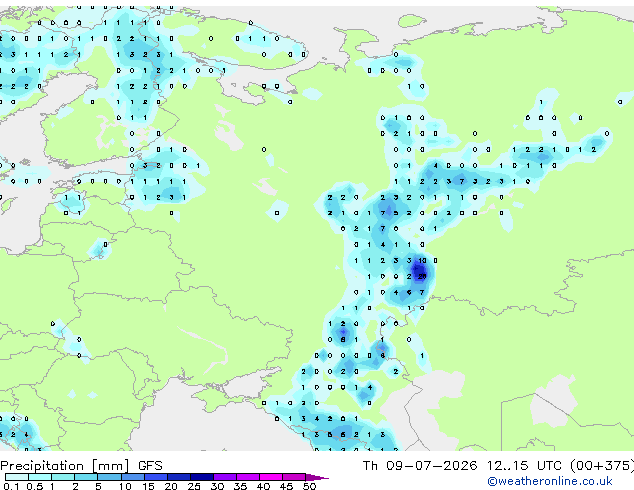Screen dimensions: 634x490
Task: Click the 'Precipitation [mm] GFS' title text
Action: point(81,466)
